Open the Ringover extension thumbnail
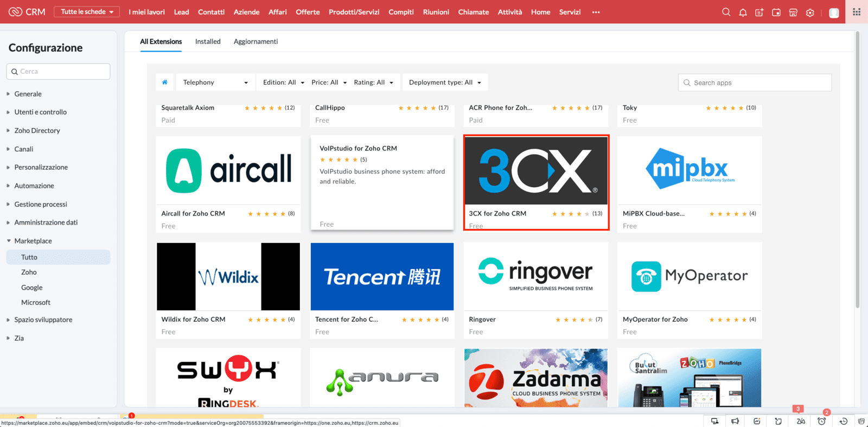Viewport: 868px width, 427px height. pyautogui.click(x=536, y=276)
